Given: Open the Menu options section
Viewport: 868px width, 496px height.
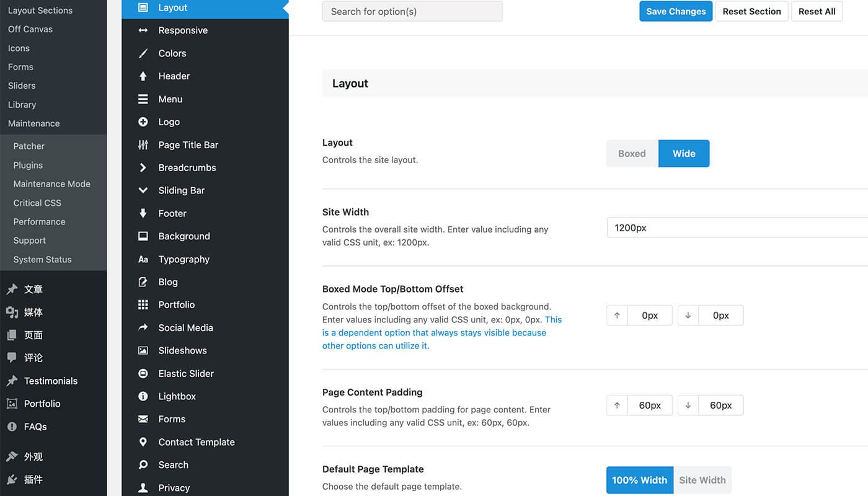Looking at the screenshot, I should (x=170, y=99).
